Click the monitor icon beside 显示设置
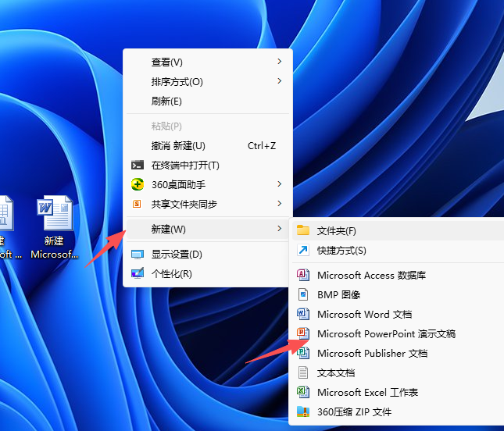The image size is (504, 431). coord(138,255)
